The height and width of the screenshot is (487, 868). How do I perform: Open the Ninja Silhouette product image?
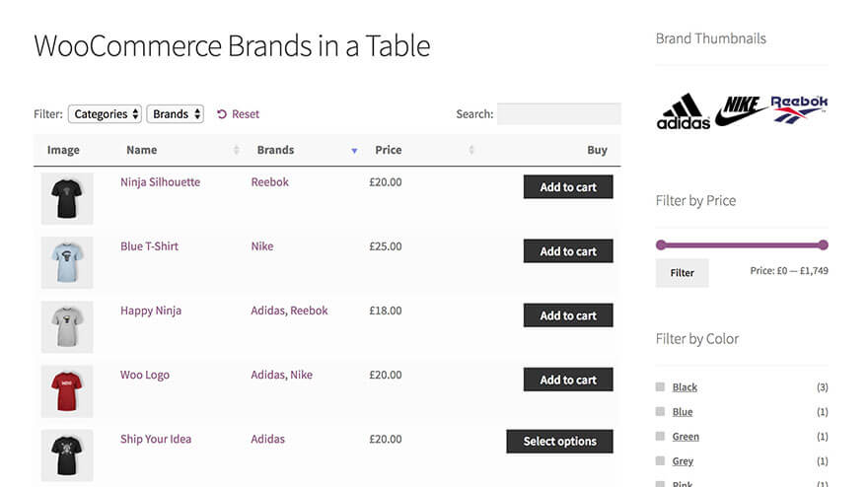click(67, 198)
